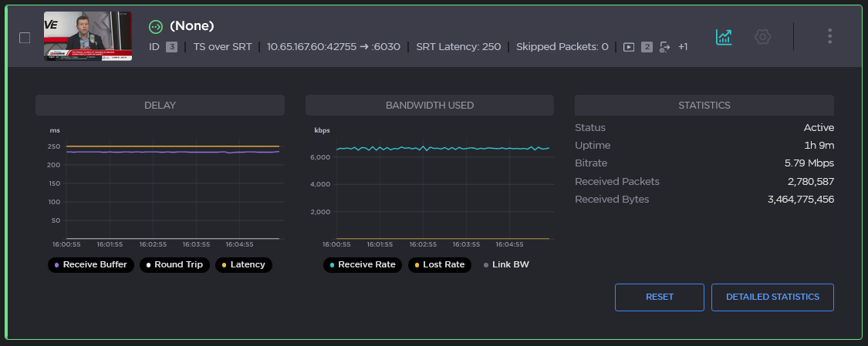This screenshot has width=868, height=346.
Task: Expand the +1 additional outputs indicator
Action: pos(683,47)
